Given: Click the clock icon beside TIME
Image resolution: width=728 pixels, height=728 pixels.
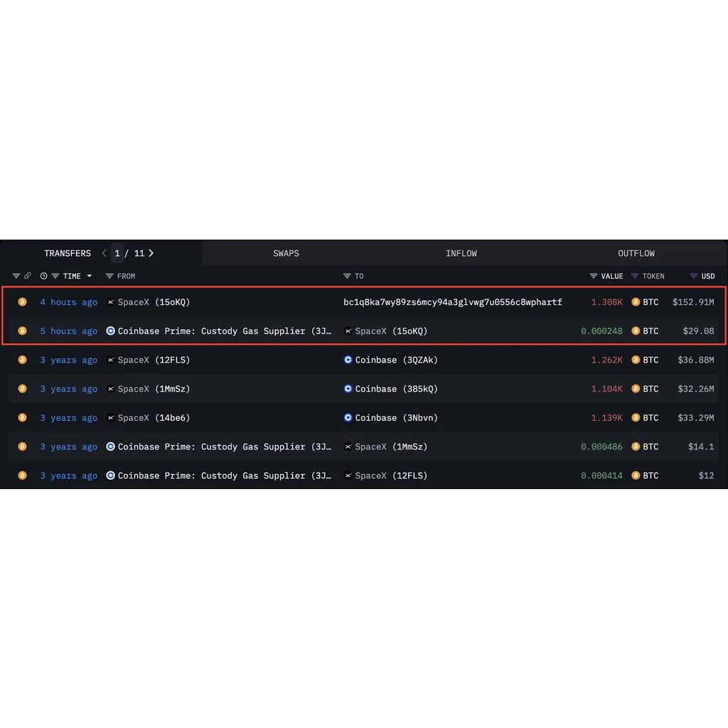Looking at the screenshot, I should [43, 276].
